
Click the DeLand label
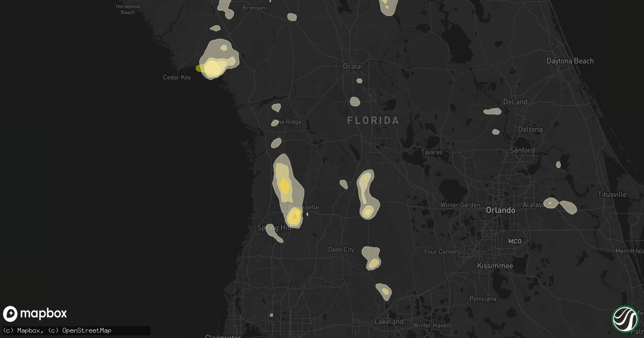(x=515, y=102)
